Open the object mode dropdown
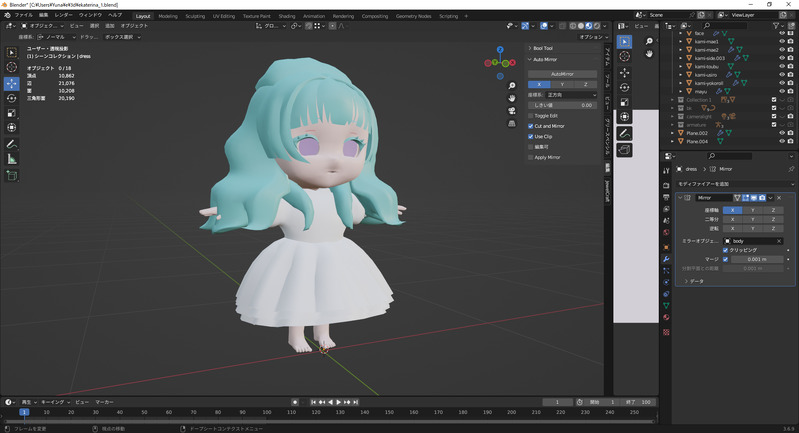 [x=42, y=26]
